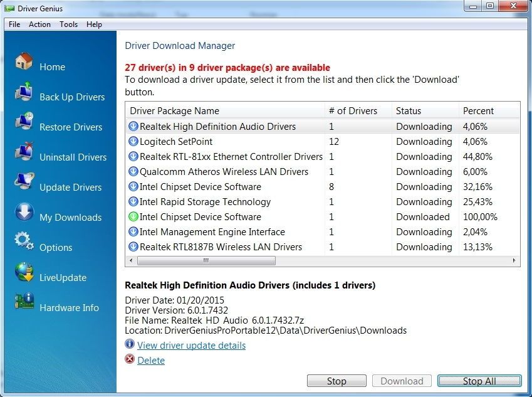
Task: Click the 12 drivers count cell
Action: point(334,141)
